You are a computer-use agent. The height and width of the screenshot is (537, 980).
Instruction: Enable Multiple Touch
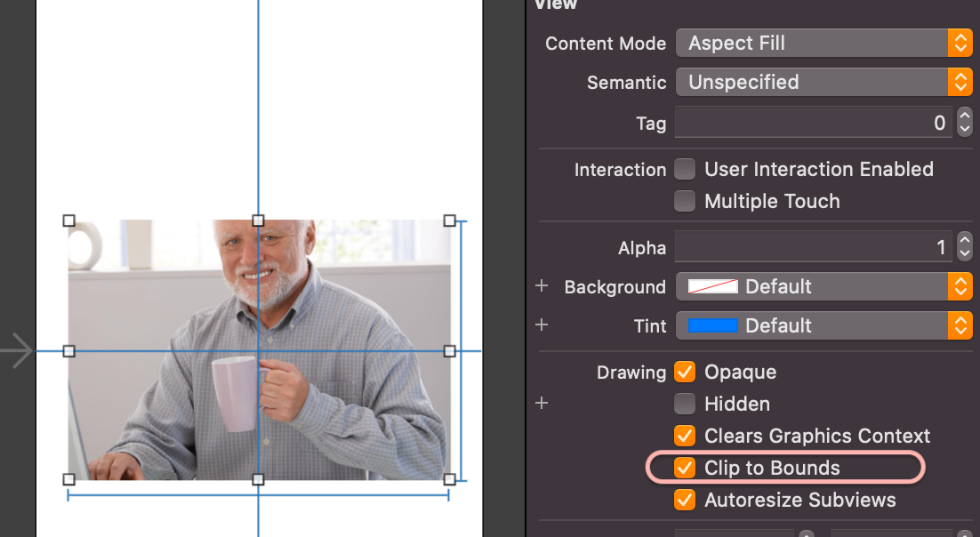685,201
